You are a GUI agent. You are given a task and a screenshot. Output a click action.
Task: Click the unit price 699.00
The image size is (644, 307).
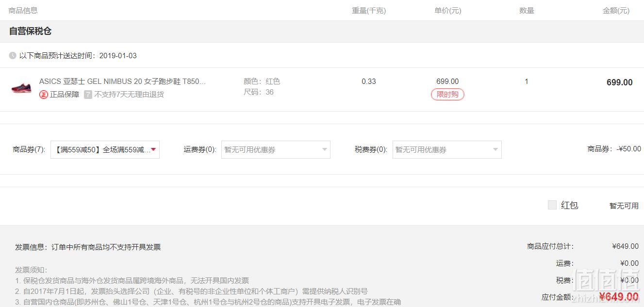447,81
